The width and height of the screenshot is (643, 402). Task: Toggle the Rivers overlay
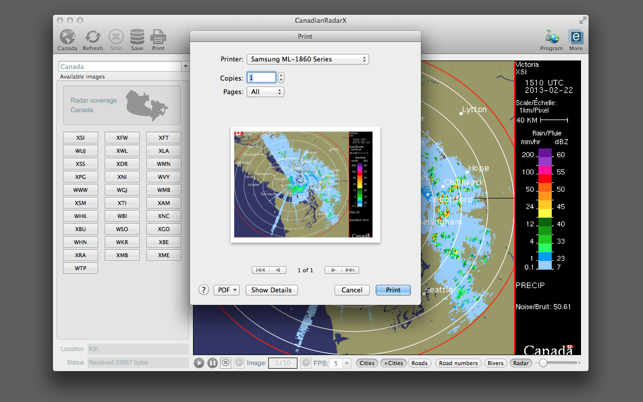click(x=495, y=363)
